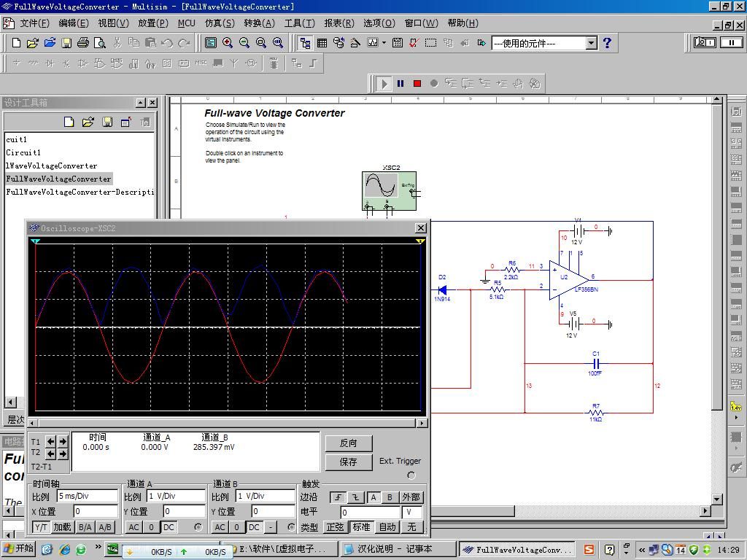The image size is (747, 560).
Task: Open the 编辑(E) menu
Action: 74,23
